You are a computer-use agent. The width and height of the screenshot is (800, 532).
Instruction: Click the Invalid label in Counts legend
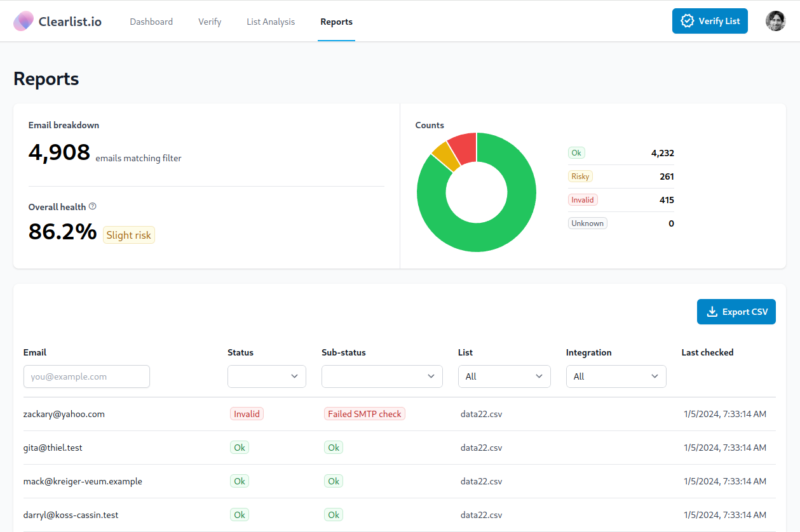click(582, 200)
